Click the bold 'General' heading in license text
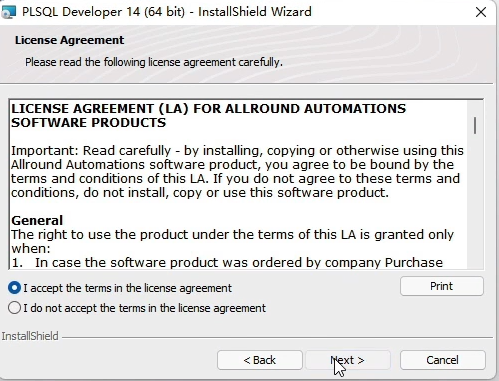The width and height of the screenshot is (499, 381). 37,220
